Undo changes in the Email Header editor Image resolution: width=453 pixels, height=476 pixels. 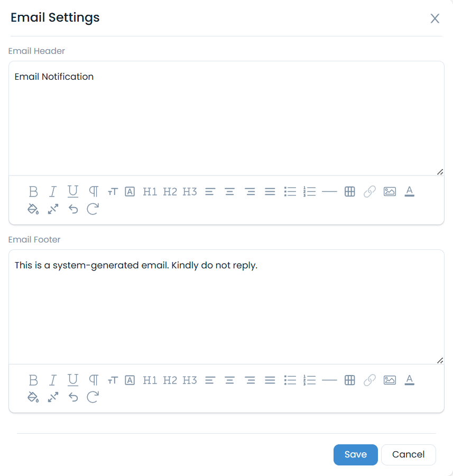pos(72,209)
